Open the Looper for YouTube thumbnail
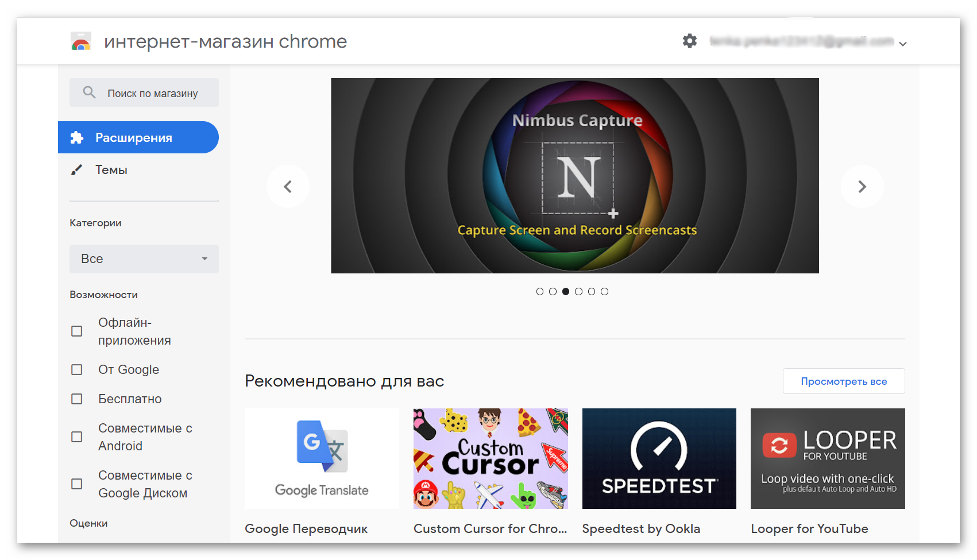The width and height of the screenshot is (977, 560). 828,458
